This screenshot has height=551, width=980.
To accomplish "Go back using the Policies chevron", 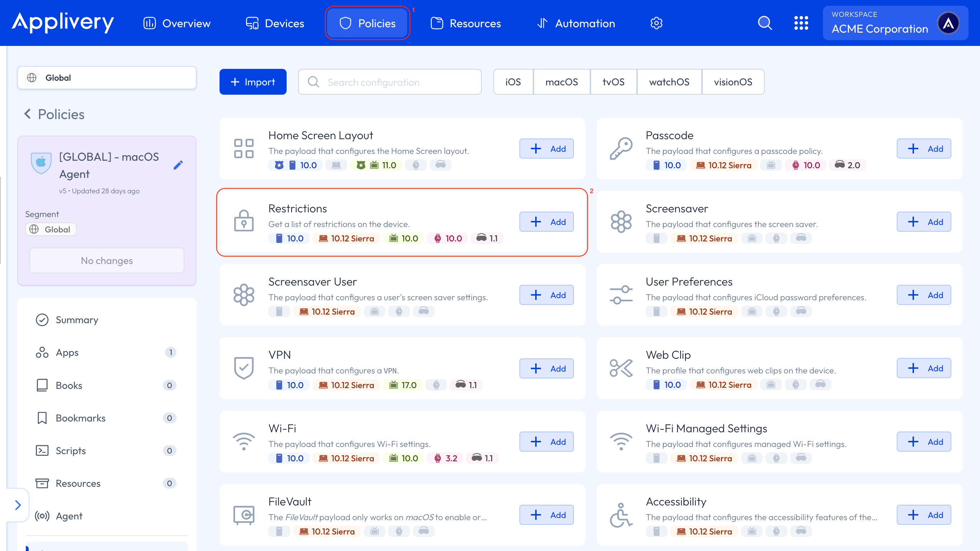I will (x=27, y=114).
